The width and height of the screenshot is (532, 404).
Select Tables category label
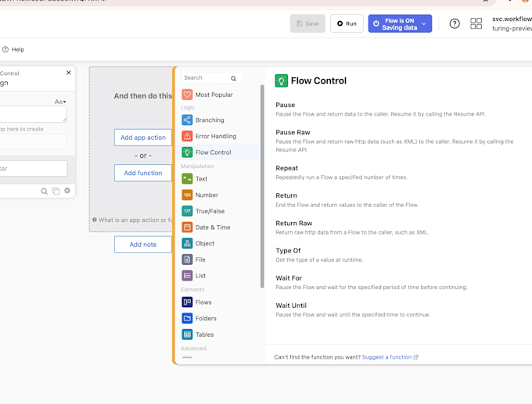pos(204,334)
